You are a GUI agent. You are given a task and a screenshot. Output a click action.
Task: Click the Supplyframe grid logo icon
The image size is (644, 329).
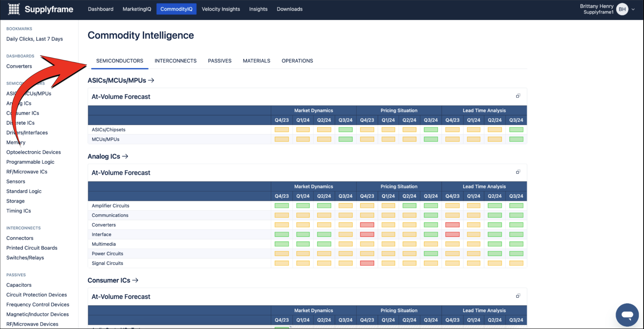[14, 9]
